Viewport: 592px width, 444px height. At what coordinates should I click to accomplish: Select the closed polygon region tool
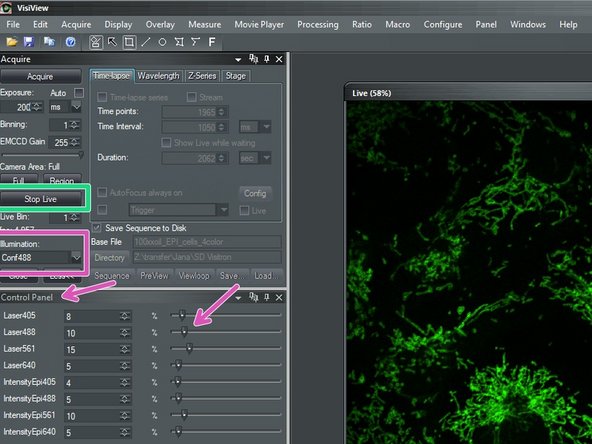click(x=179, y=42)
